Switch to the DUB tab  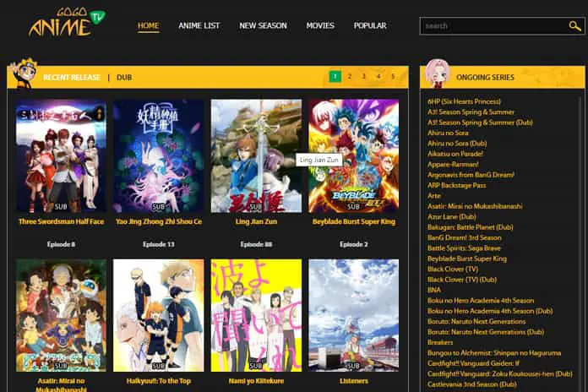[x=124, y=78]
